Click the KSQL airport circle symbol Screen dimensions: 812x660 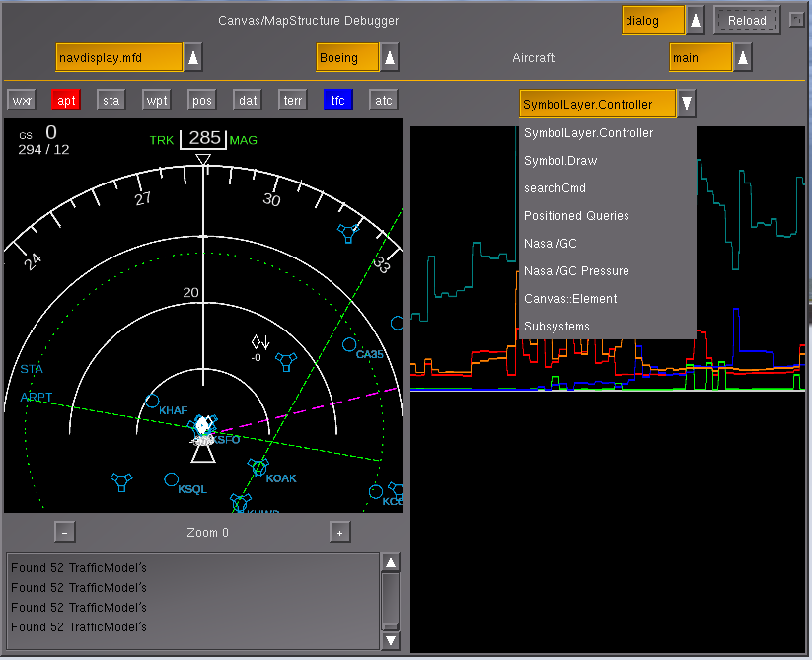[171, 479]
